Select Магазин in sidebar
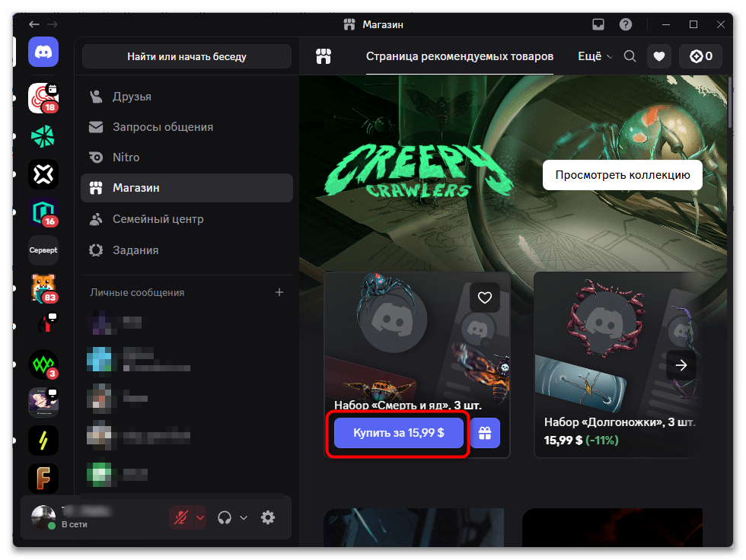 point(186,188)
